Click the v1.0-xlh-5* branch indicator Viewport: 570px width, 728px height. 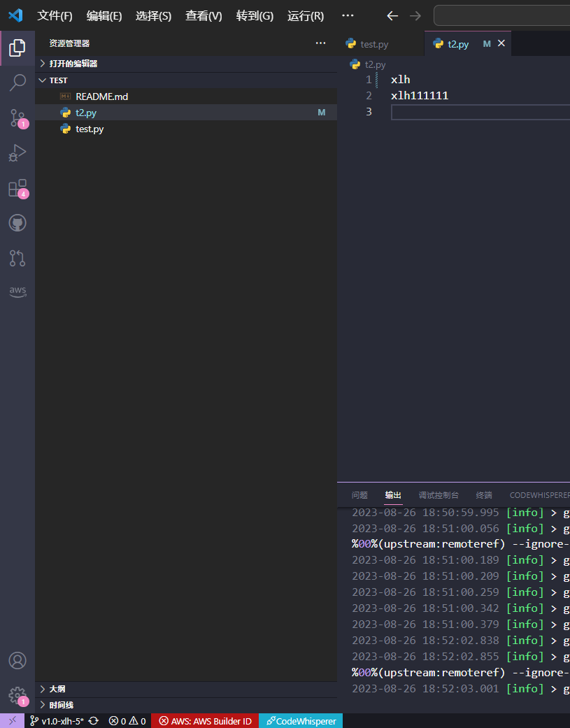(x=57, y=720)
